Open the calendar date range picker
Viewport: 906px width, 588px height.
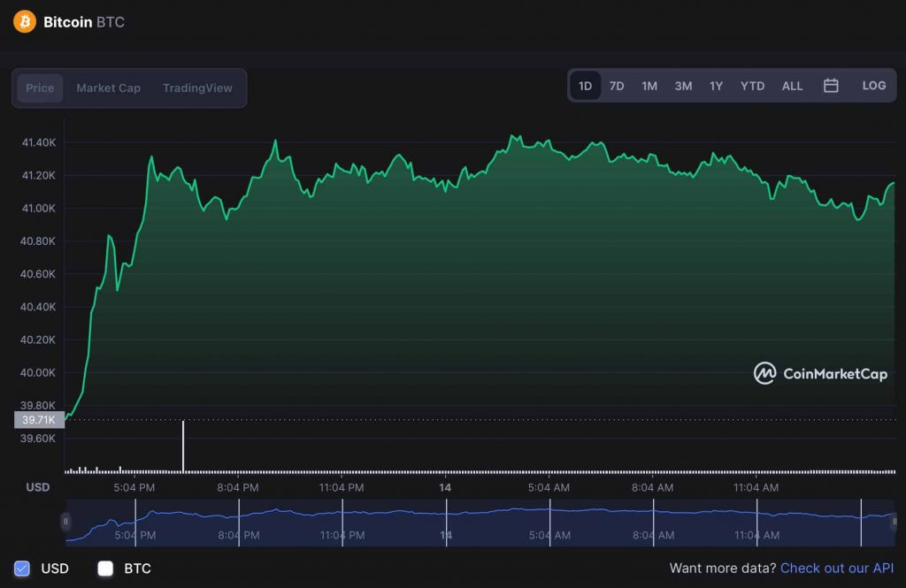point(831,86)
